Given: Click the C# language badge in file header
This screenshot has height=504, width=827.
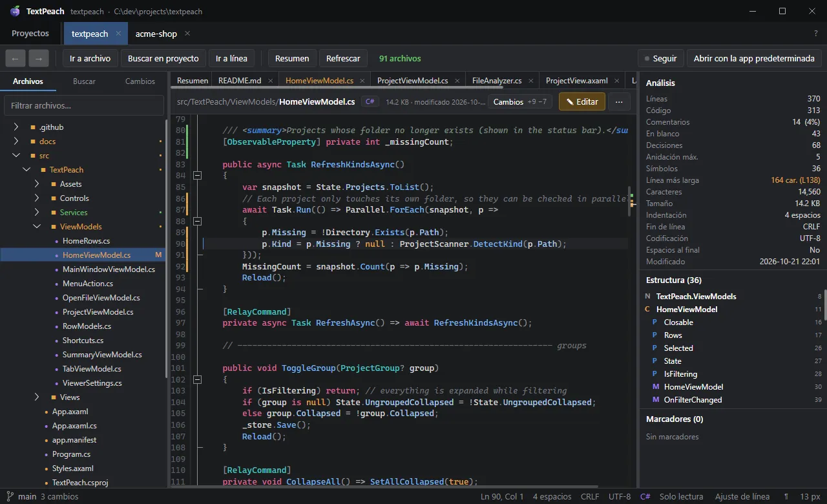Looking at the screenshot, I should pyautogui.click(x=370, y=101).
